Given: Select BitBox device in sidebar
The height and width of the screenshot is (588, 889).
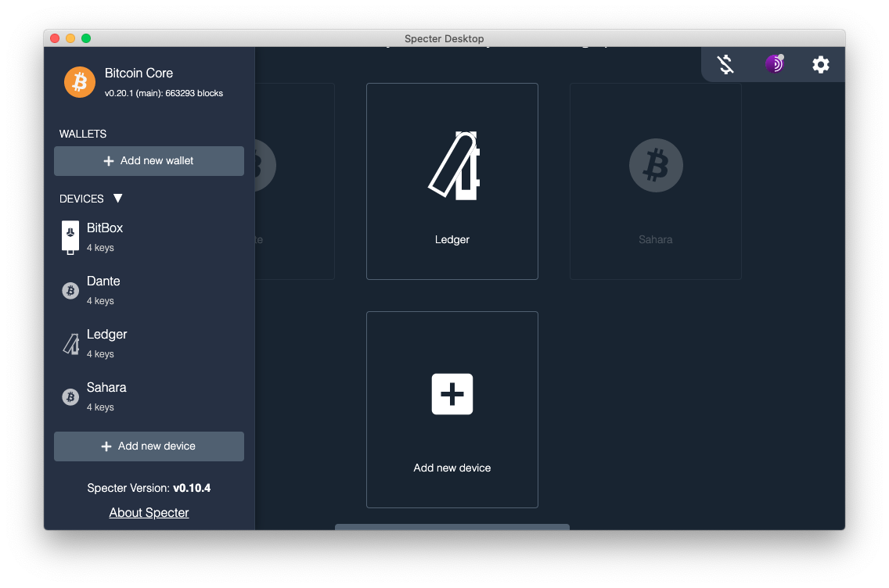Looking at the screenshot, I should [x=149, y=237].
